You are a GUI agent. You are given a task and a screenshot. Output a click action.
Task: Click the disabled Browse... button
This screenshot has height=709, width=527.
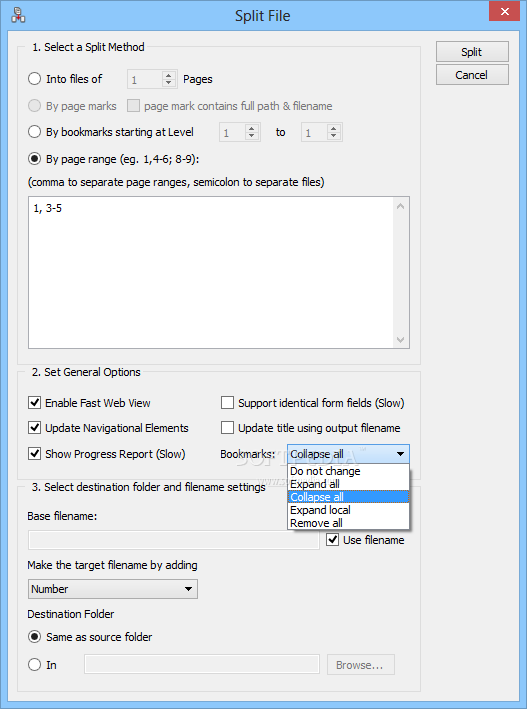coord(361,665)
